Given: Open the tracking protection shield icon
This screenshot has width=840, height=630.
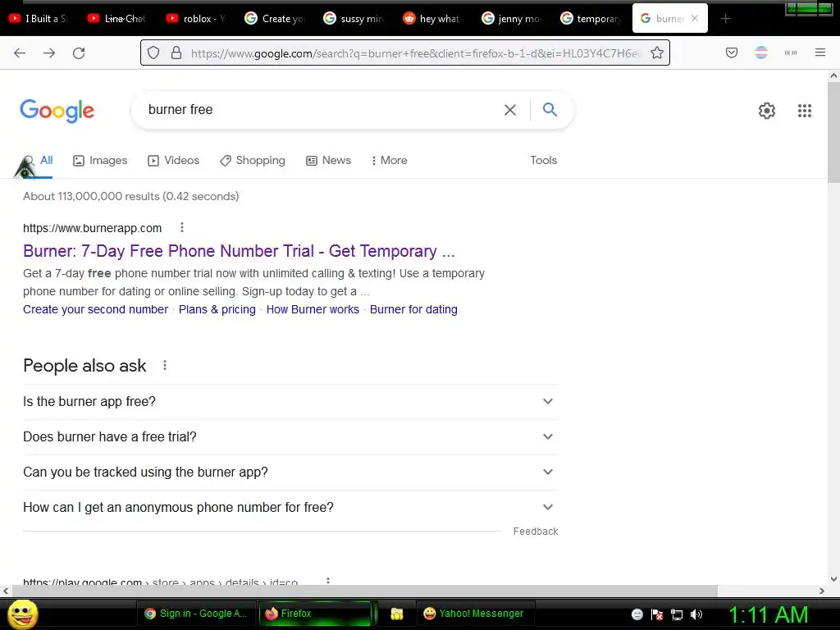Looking at the screenshot, I should point(153,52).
